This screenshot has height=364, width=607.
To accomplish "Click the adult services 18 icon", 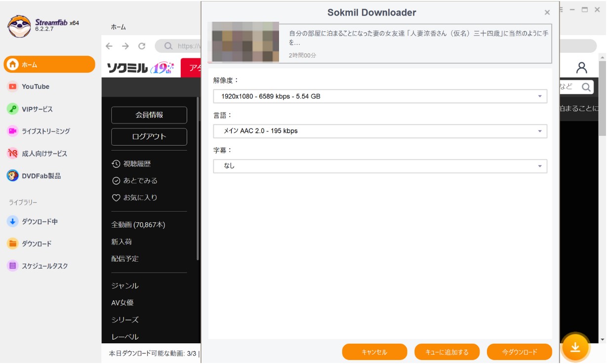I will 13,154.
